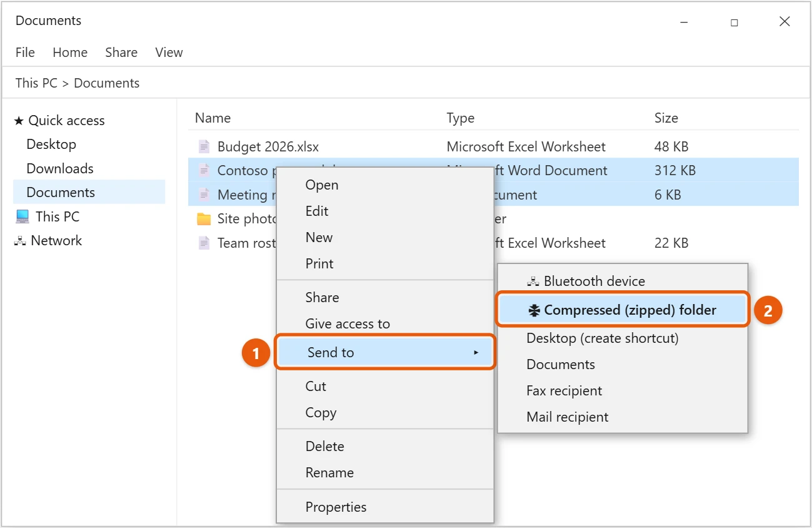Image resolution: width=812 pixels, height=528 pixels.
Task: Select the Budget 2026.xlsx file name
Action: coord(268,147)
